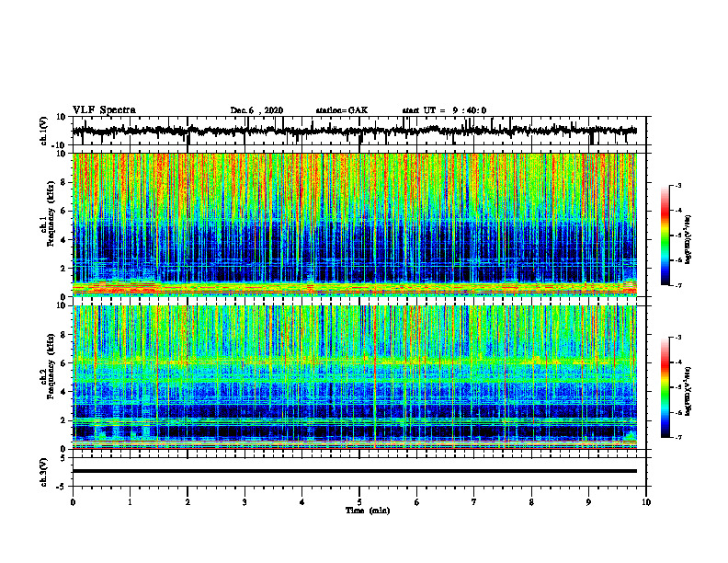Click the "8" minute tick on time axis
728x563 pixels.
[x=531, y=502]
